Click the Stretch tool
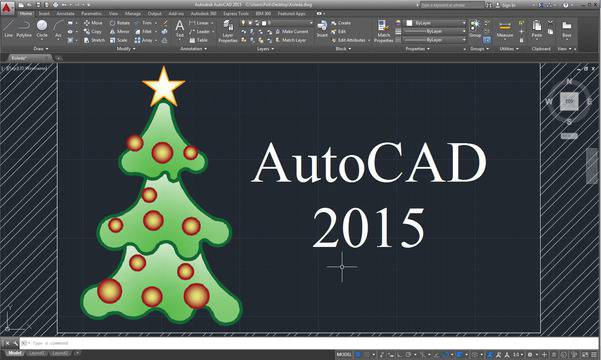The height and width of the screenshot is (360, 601). coord(94,40)
